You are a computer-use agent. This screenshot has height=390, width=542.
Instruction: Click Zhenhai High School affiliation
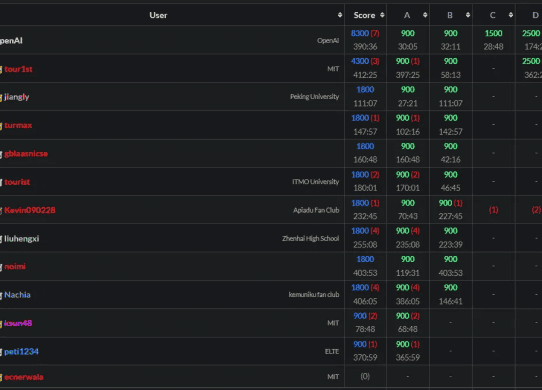311,239
